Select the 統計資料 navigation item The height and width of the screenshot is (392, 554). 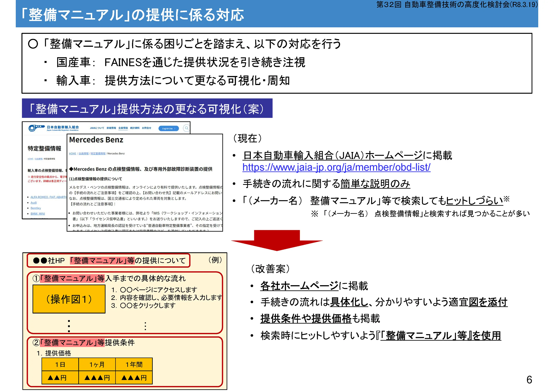pyautogui.click(x=135, y=128)
